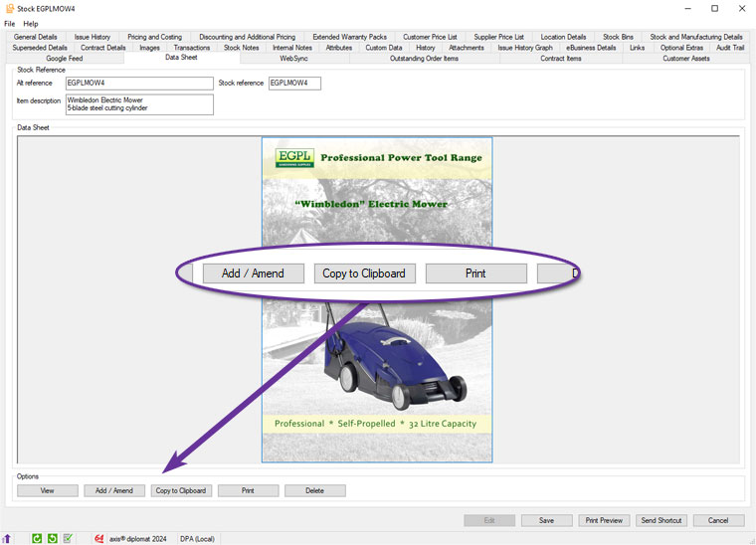This screenshot has width=756, height=545.
Task: Click the Stock window title bar icon
Action: [x=10, y=9]
